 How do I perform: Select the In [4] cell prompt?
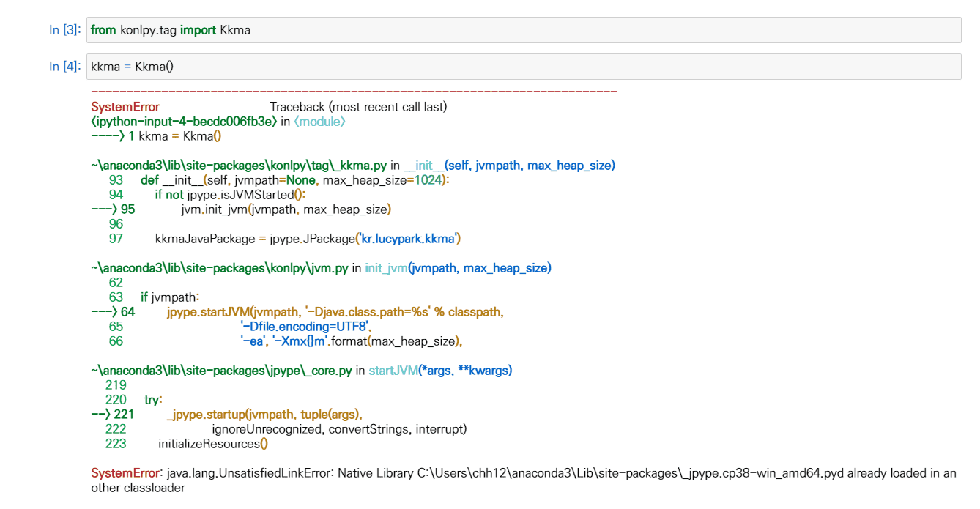pos(64,67)
